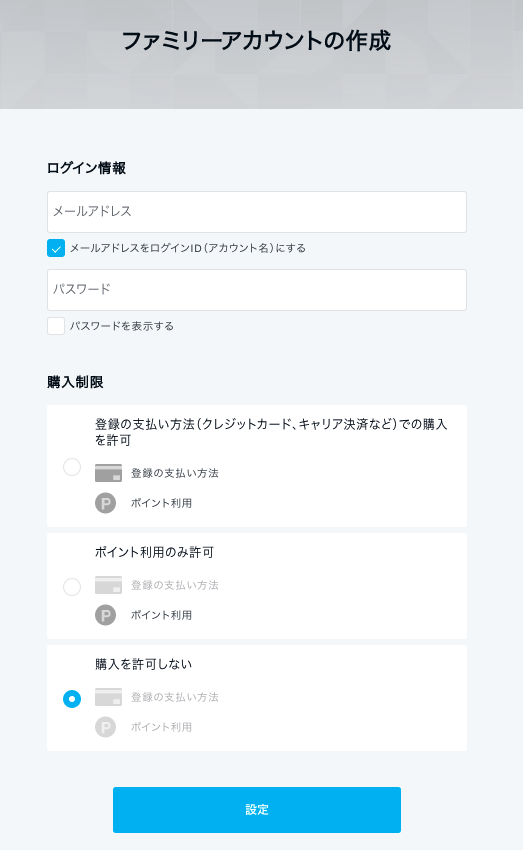The image size is (523, 850).
Task: Click the ポイント利用のみ許可 option title
Action: point(154,552)
